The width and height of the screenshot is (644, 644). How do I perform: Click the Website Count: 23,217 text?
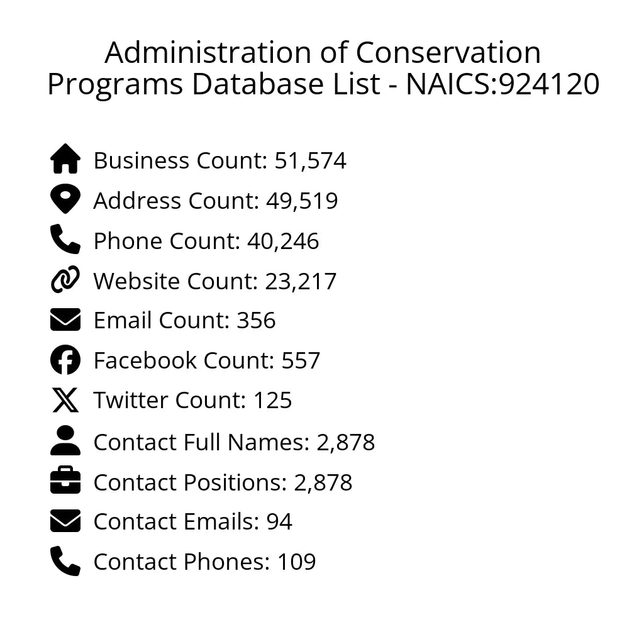tap(215, 281)
